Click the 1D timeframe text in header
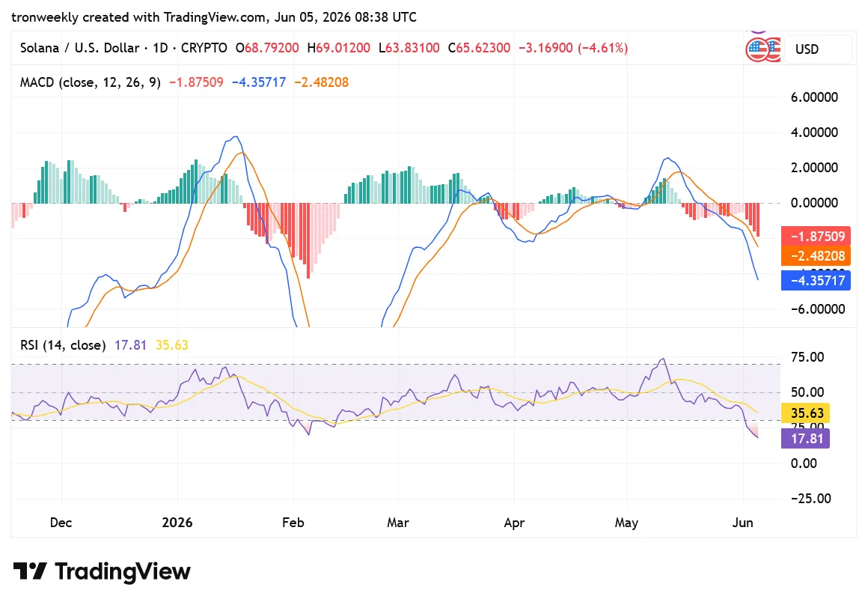Screen dimensions: 868x605 coord(160,48)
